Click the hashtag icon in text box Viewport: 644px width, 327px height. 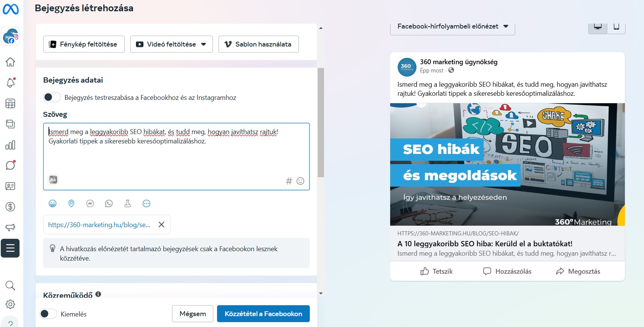click(x=289, y=181)
